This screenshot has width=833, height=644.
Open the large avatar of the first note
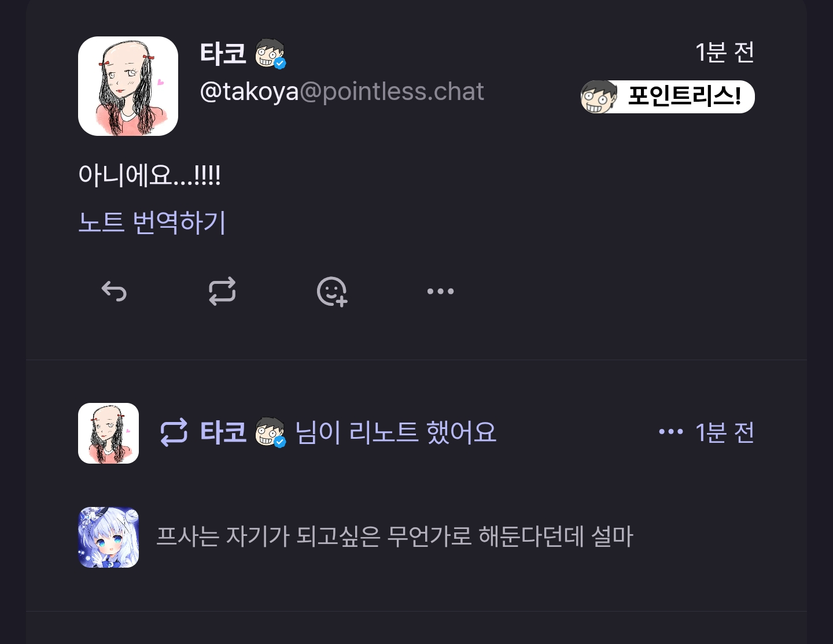pos(128,86)
